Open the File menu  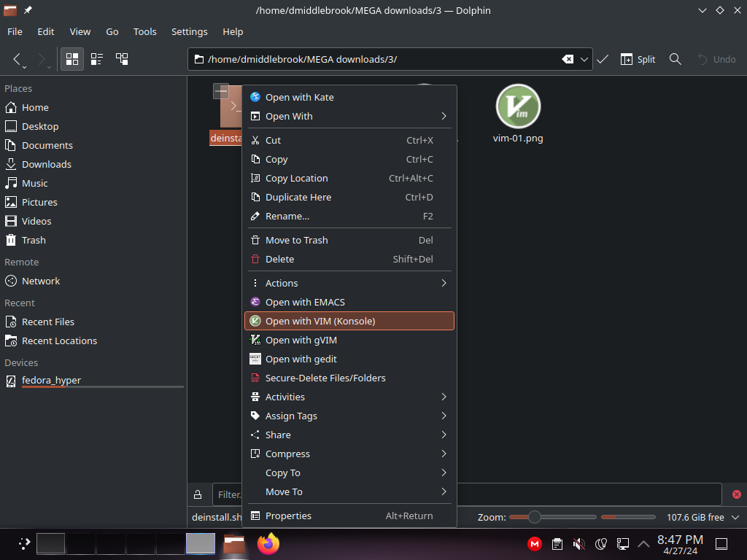pos(15,31)
